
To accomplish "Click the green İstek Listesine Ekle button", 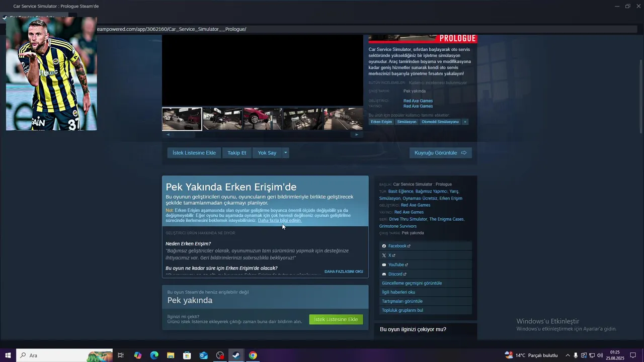I will [x=336, y=319].
